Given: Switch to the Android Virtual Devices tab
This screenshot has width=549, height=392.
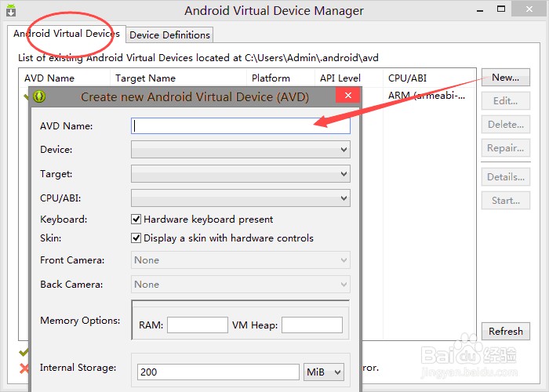Looking at the screenshot, I should [67, 34].
